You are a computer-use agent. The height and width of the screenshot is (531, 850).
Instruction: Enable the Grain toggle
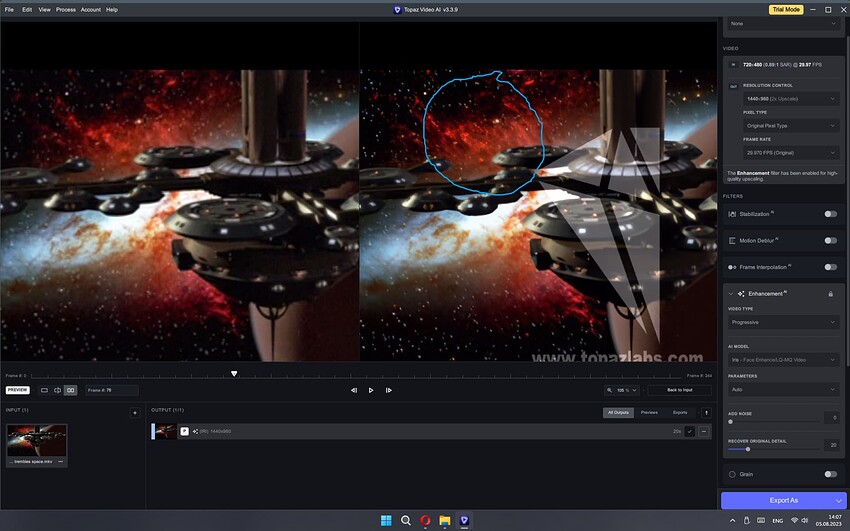pyautogui.click(x=830, y=474)
